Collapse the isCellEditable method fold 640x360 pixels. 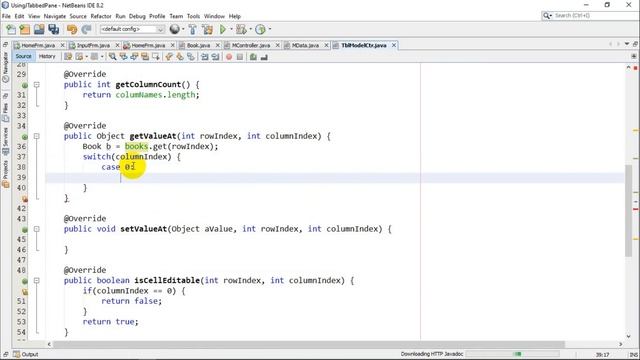tap(37, 281)
